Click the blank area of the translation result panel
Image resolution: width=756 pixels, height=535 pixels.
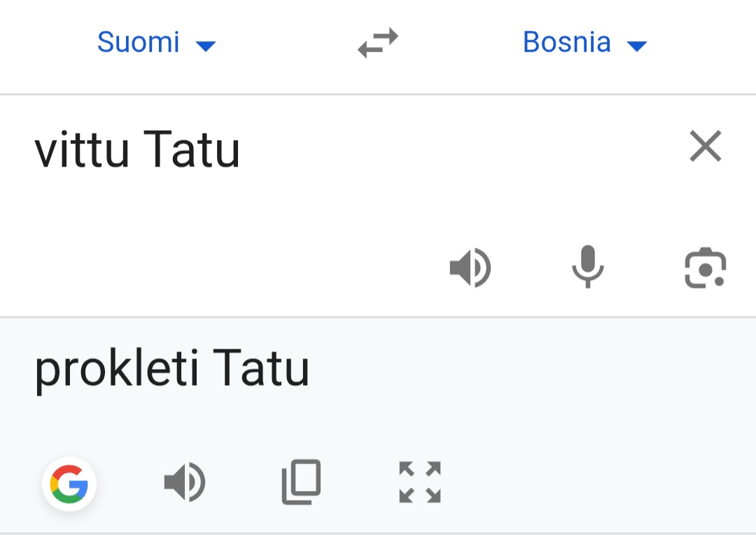click(x=560, y=406)
